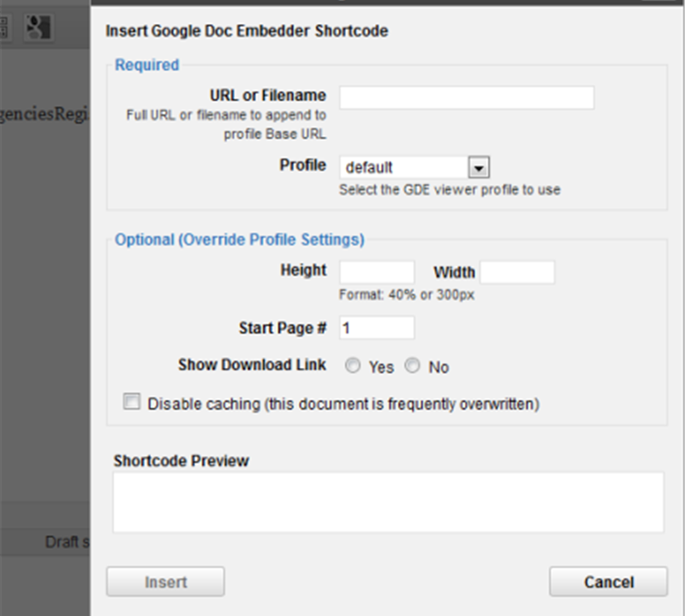Click the Show Download Link label
This screenshot has width=685, height=616.
[x=252, y=364]
